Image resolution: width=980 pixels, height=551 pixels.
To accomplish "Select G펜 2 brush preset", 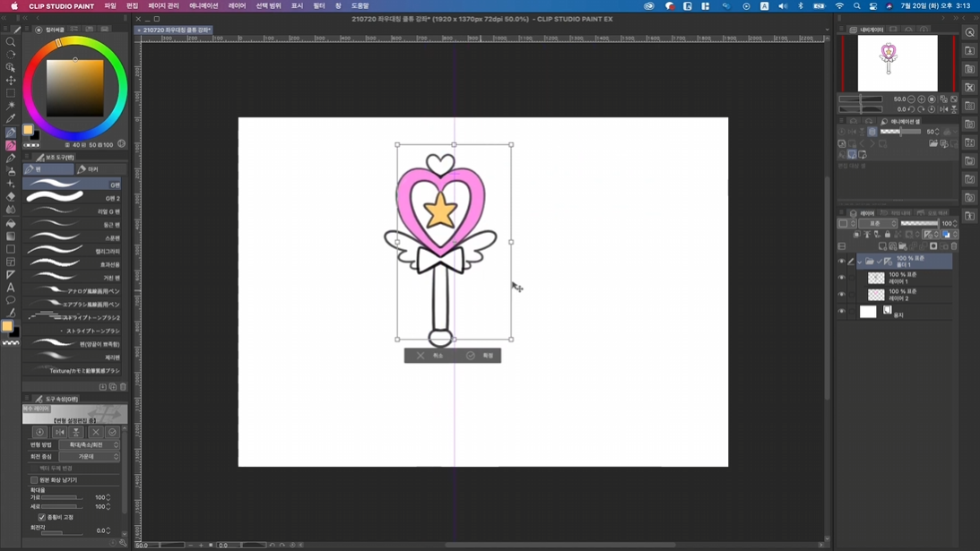I will click(73, 198).
